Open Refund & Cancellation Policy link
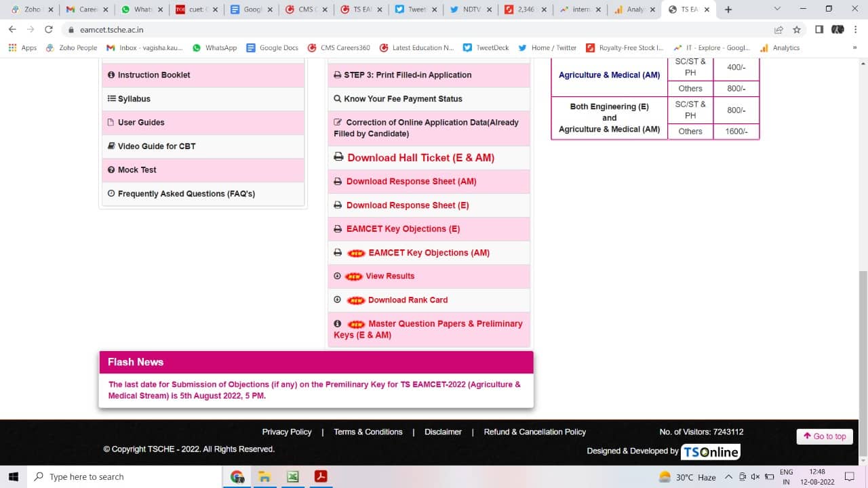The width and height of the screenshot is (868, 488). coord(535,432)
